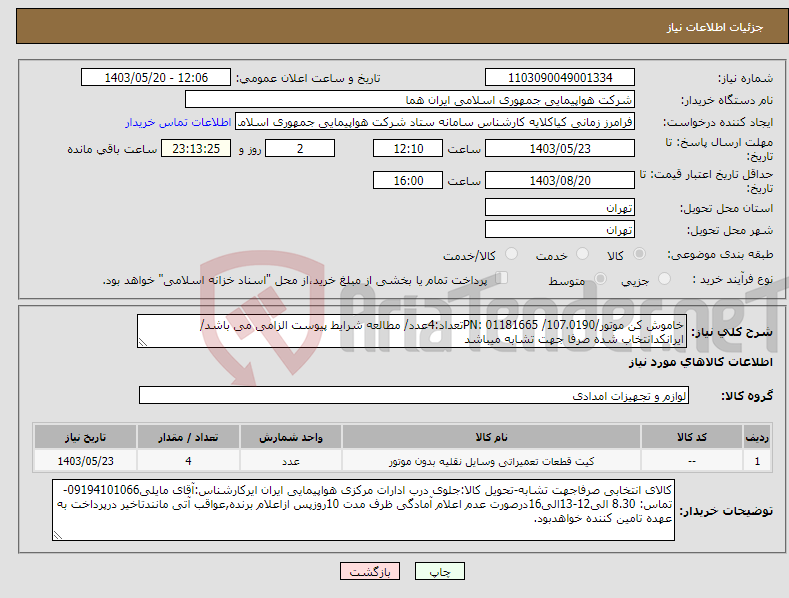The height and width of the screenshot is (598, 789).
Task: Click the resize handle of توضیحات خریدار box
Action: [x=58, y=536]
